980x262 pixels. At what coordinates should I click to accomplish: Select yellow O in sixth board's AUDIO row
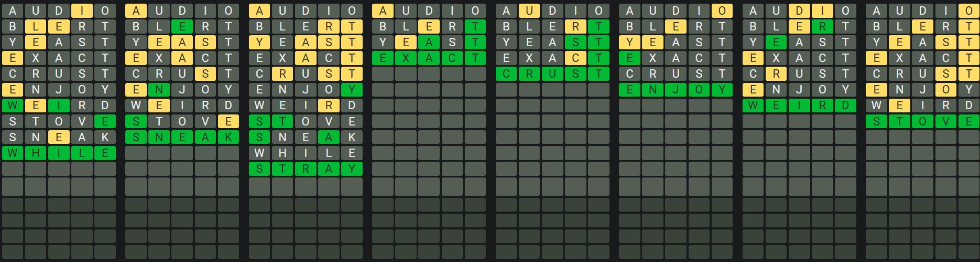(722, 11)
